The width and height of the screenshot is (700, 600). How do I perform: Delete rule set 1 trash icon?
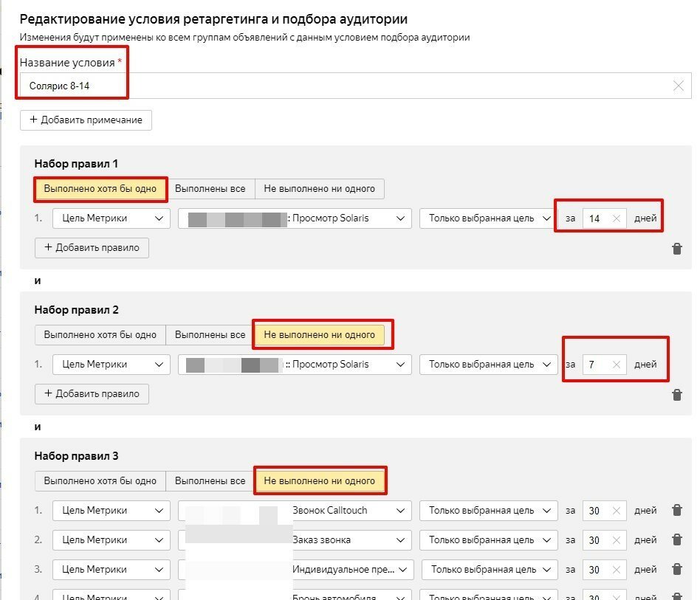[x=677, y=249]
